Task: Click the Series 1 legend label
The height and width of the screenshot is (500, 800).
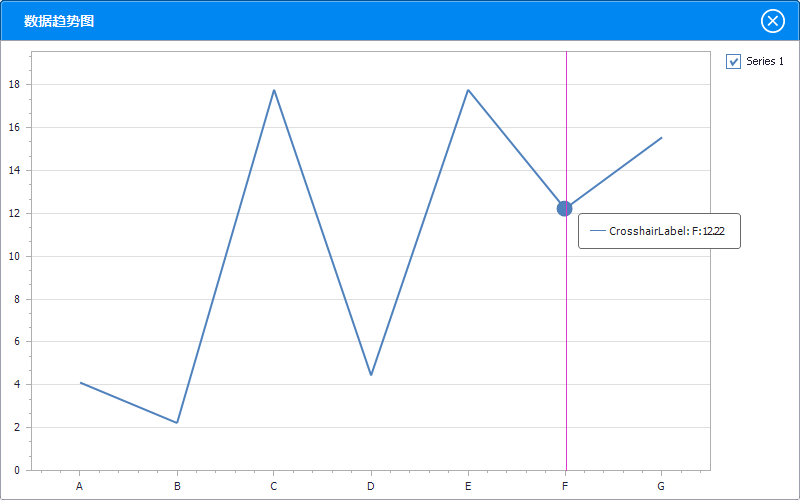Action: click(765, 61)
